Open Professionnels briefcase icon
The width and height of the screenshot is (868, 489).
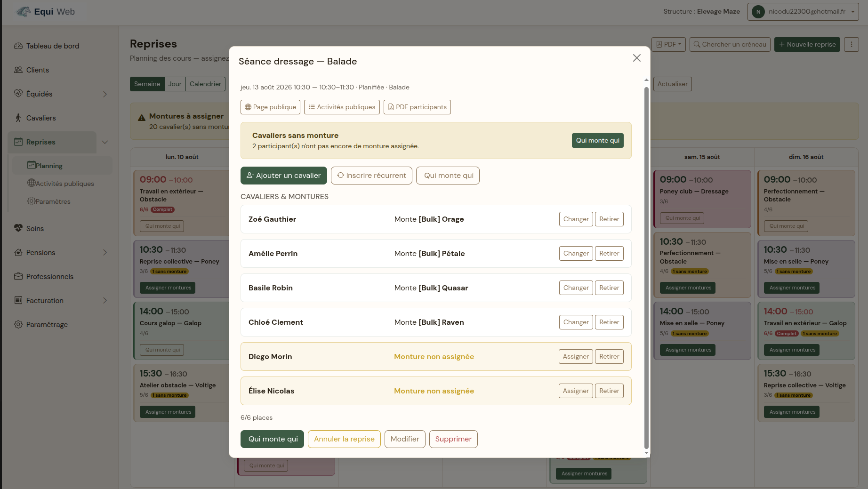coord(18,276)
